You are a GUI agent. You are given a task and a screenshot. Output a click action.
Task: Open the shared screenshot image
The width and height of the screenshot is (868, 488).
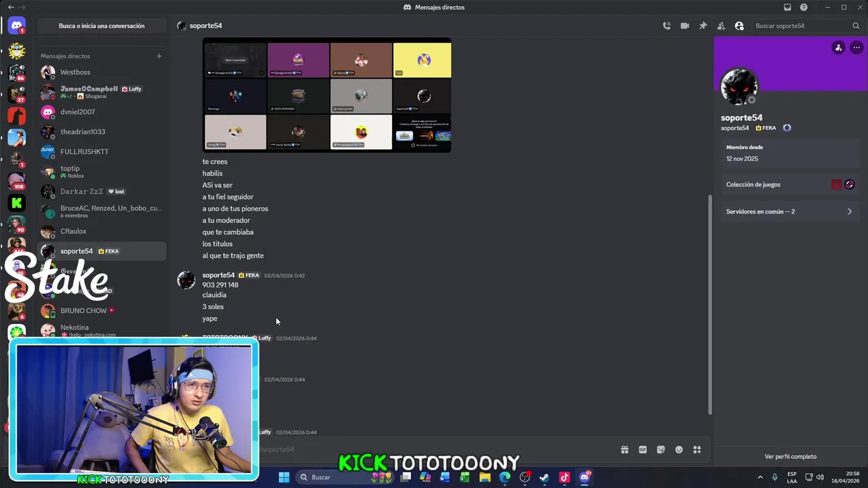[327, 95]
